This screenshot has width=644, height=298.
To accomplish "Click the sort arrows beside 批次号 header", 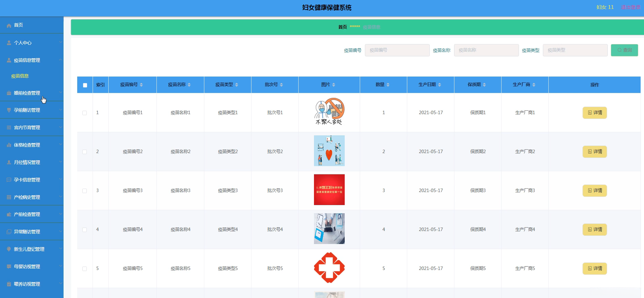I will [282, 85].
